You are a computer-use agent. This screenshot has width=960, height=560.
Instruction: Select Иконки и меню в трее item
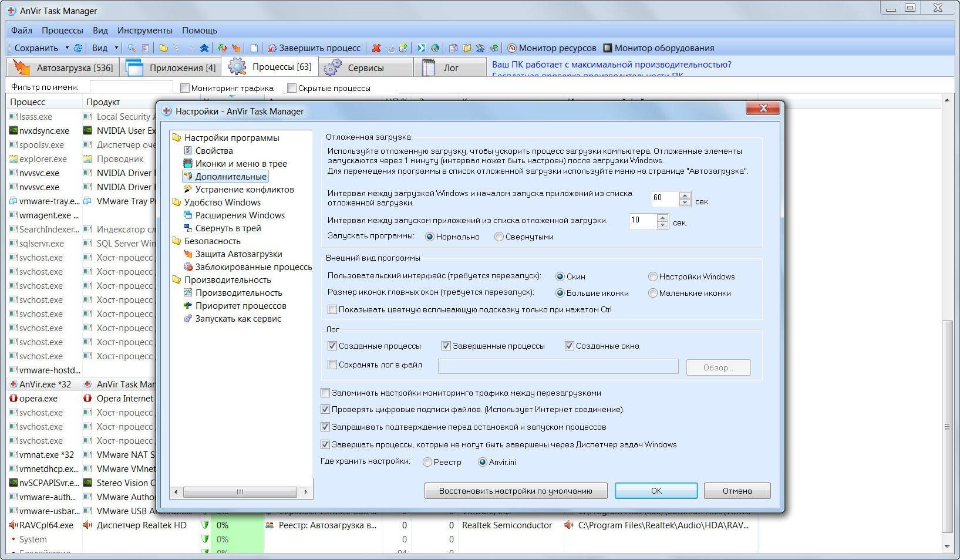click(235, 164)
